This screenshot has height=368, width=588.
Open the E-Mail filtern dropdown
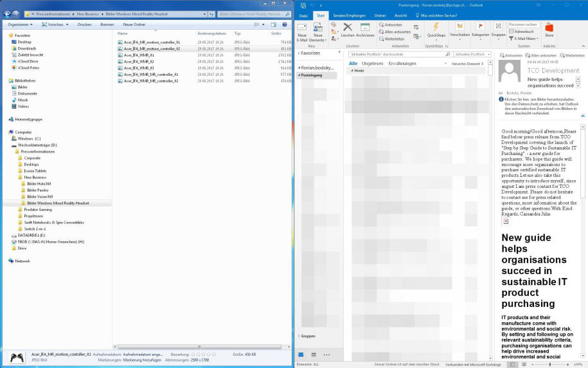point(524,39)
